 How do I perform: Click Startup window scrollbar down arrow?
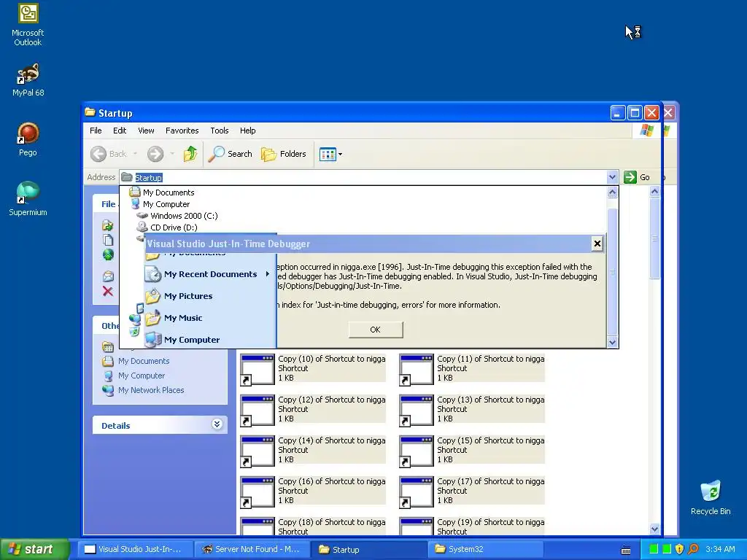[654, 529]
